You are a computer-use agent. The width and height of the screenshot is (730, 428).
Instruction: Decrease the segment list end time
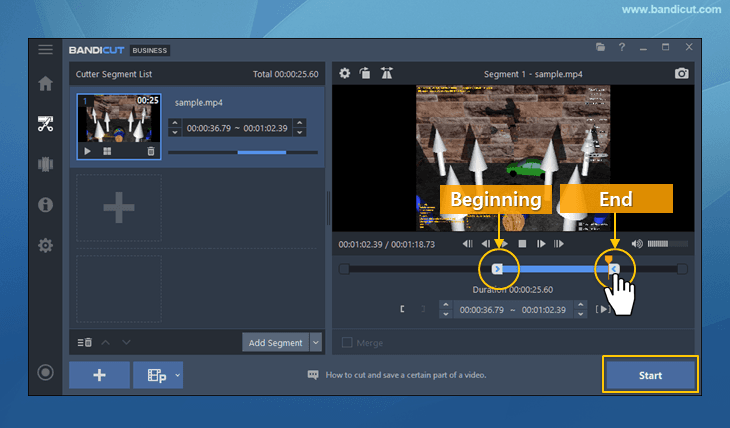(x=300, y=132)
